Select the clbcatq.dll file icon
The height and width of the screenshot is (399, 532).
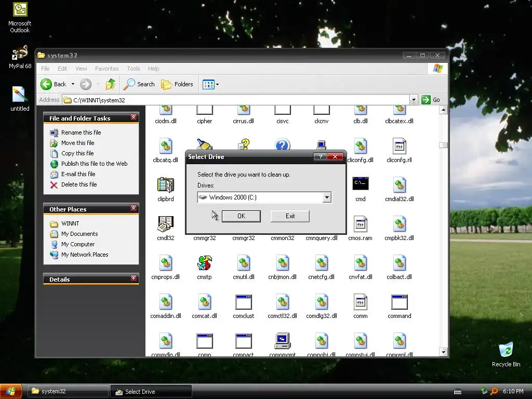[166, 146]
